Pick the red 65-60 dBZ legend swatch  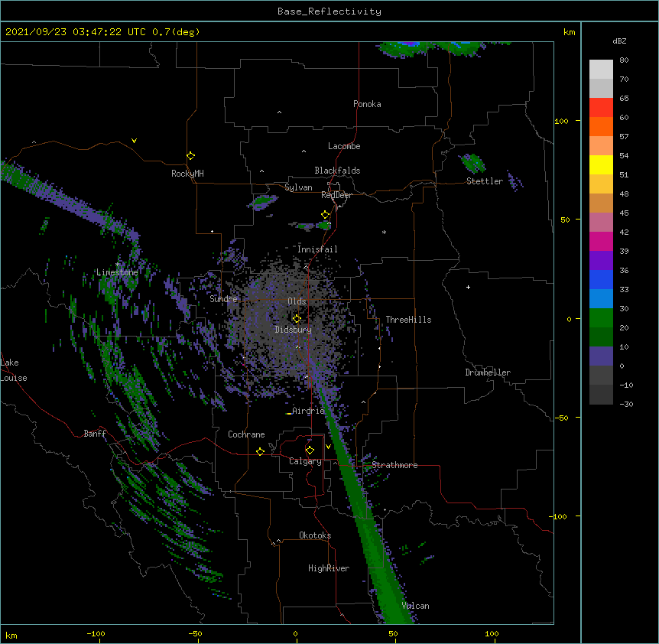coord(601,107)
